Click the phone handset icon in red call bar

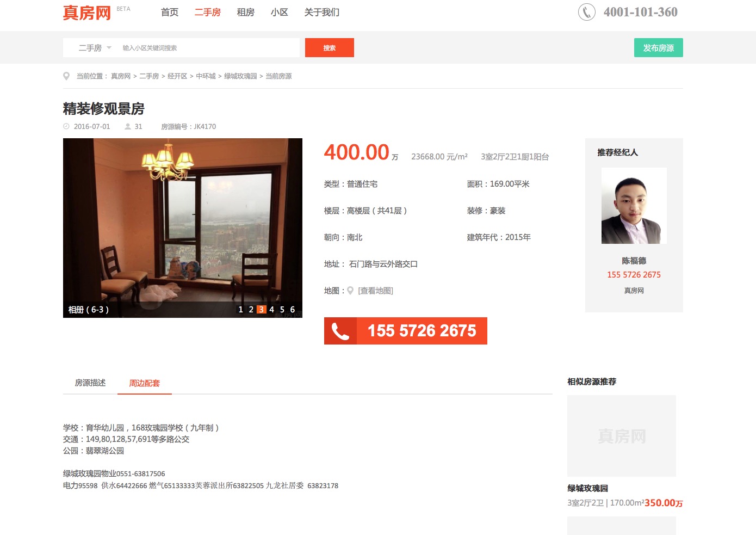[x=340, y=331]
